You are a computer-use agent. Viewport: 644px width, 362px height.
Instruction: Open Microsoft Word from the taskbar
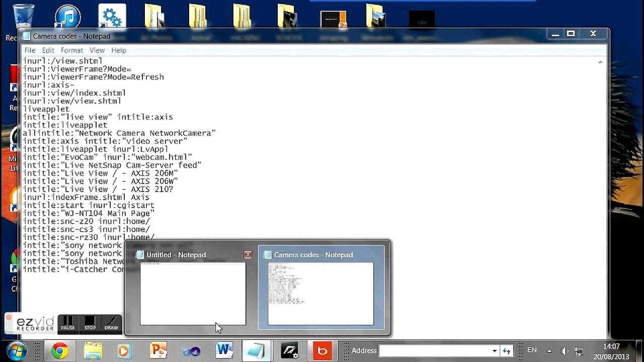pos(224,351)
